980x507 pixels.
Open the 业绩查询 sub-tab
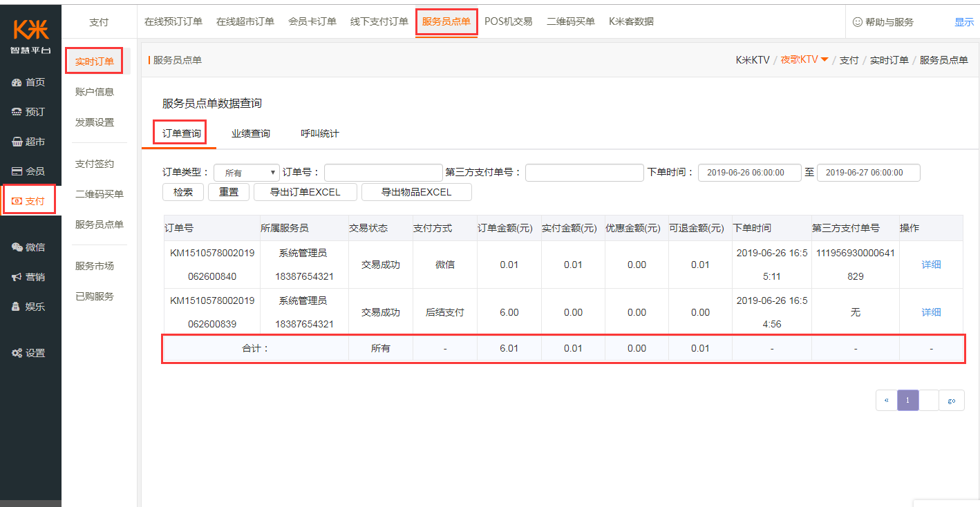pyautogui.click(x=251, y=133)
